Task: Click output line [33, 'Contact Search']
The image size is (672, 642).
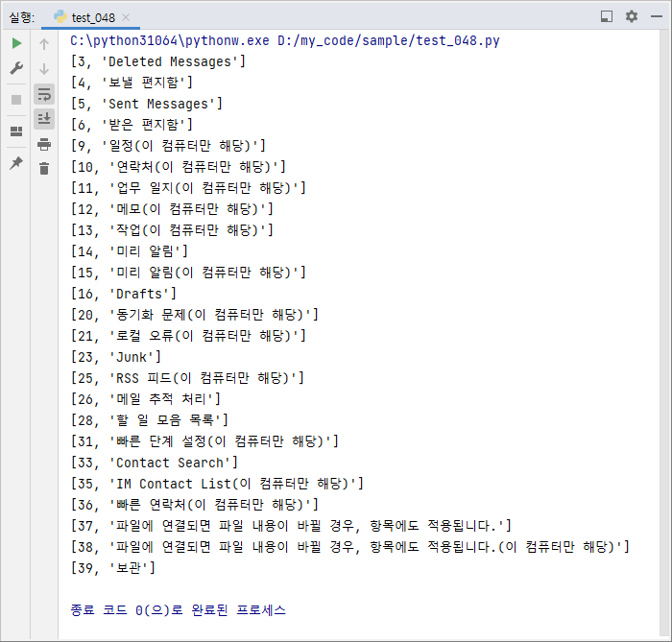Action: click(x=155, y=463)
